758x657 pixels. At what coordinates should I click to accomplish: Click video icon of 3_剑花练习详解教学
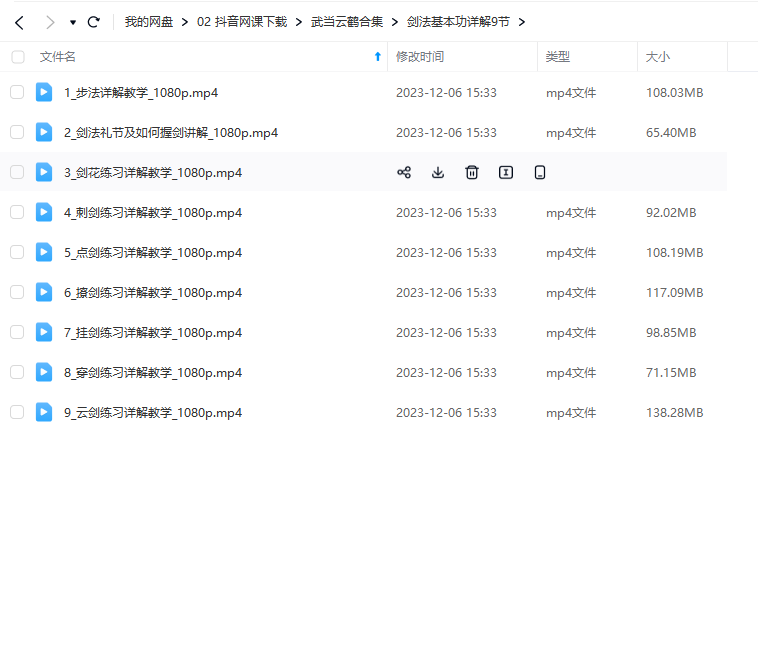click(44, 172)
